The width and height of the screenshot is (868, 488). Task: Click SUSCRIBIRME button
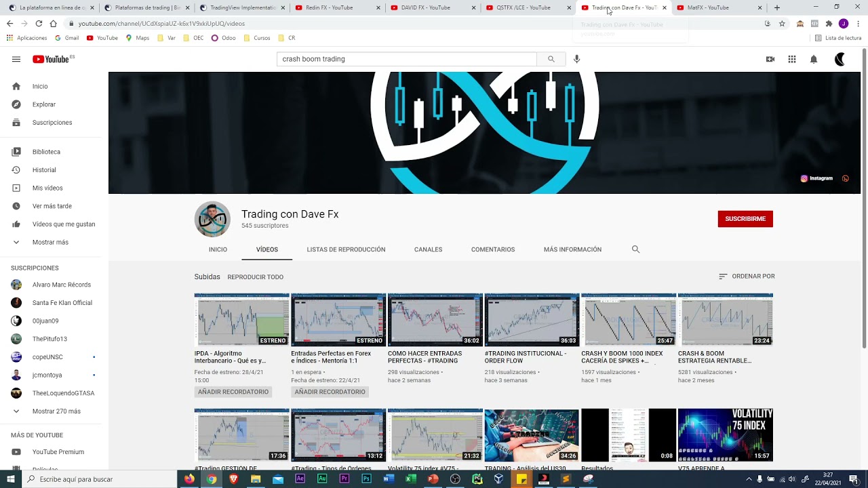(x=745, y=219)
